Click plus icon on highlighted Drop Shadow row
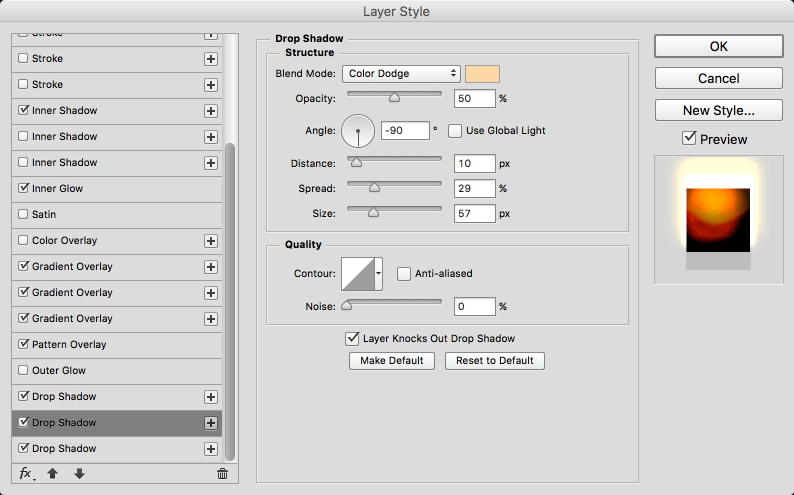This screenshot has height=495, width=794. click(211, 423)
